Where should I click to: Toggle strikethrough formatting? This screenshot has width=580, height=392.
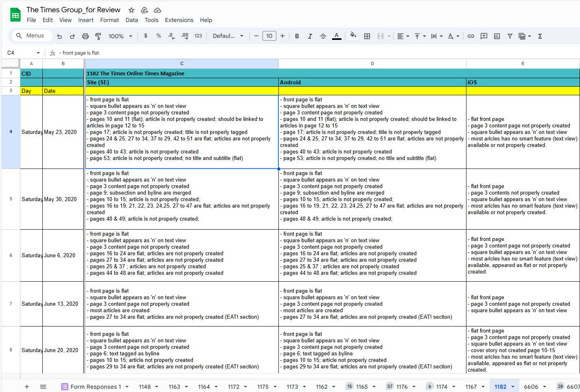click(x=323, y=36)
